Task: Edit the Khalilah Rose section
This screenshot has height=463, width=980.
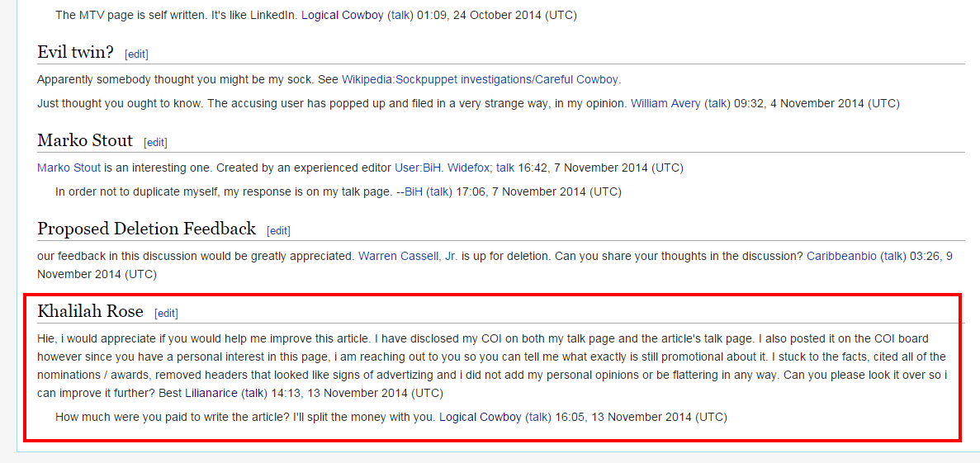Action: (166, 313)
